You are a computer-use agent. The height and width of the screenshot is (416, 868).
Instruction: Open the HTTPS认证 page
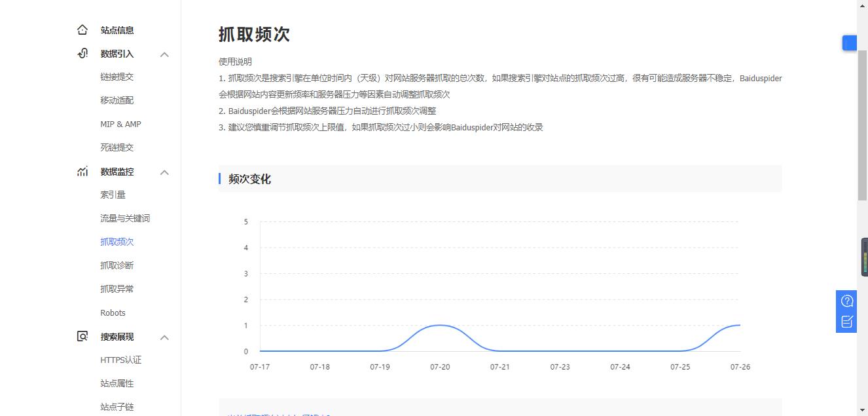click(x=121, y=360)
